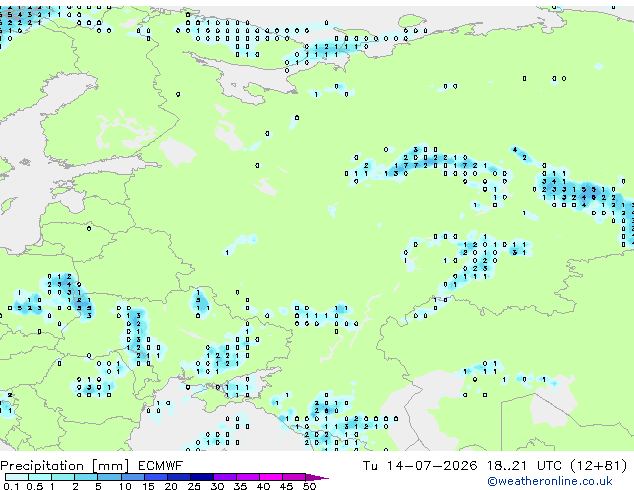Select magenta swatch between 40 and 45
The image size is (634, 490).
[271, 477]
